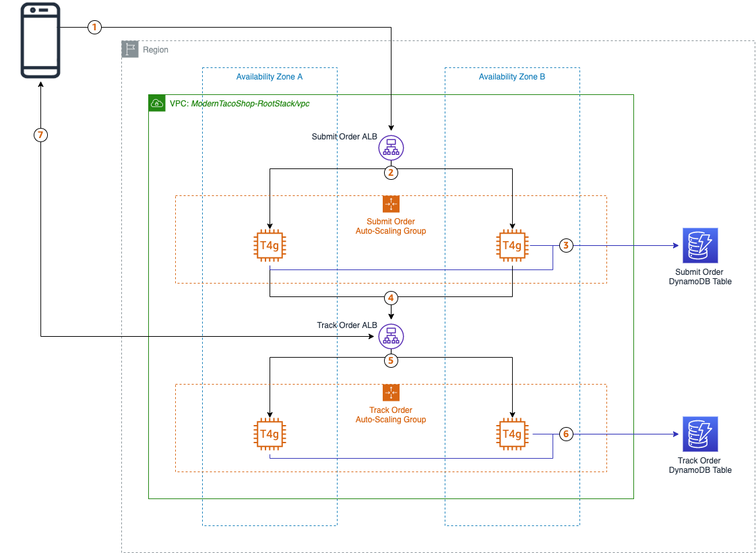Click the Submit Order ALB load balancer icon
Viewport: 756px width, 553px height.
tap(391, 147)
